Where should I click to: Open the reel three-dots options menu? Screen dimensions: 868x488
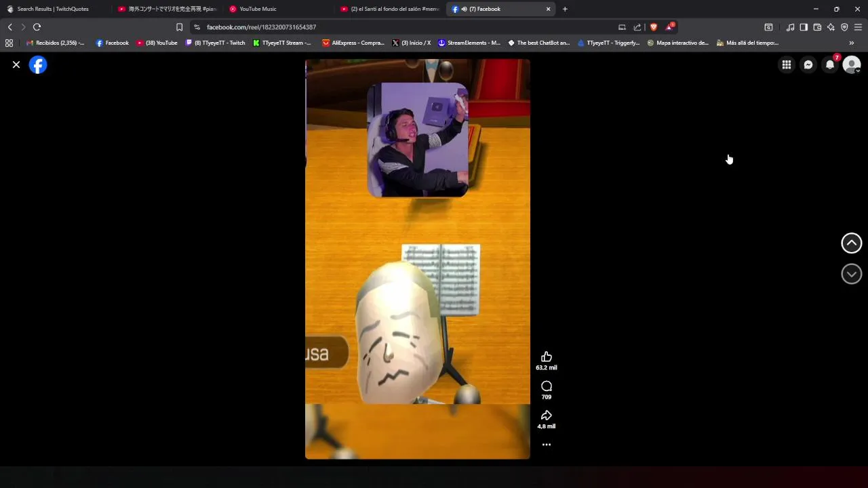[547, 445]
